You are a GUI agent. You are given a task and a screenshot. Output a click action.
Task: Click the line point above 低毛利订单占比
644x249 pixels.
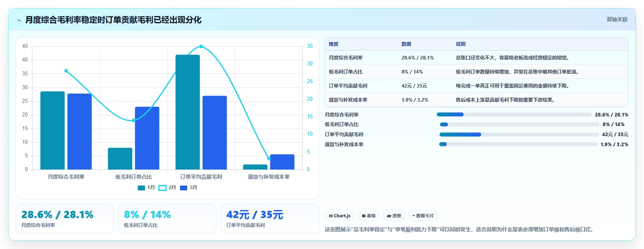tap(134, 120)
